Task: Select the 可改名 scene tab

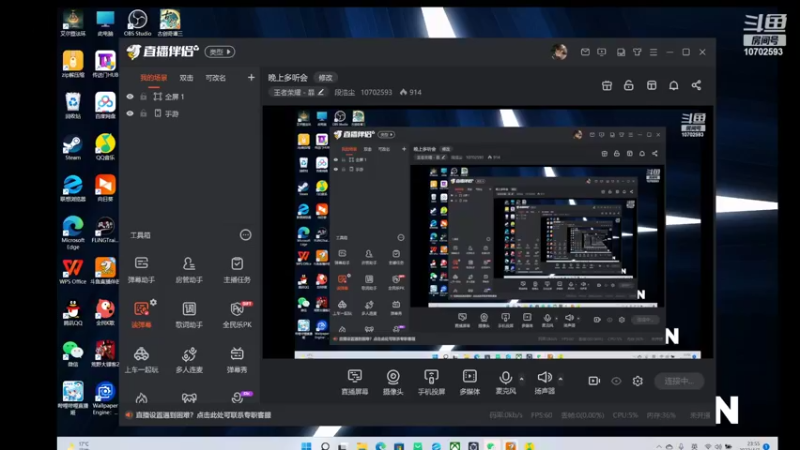Action: 215,78
